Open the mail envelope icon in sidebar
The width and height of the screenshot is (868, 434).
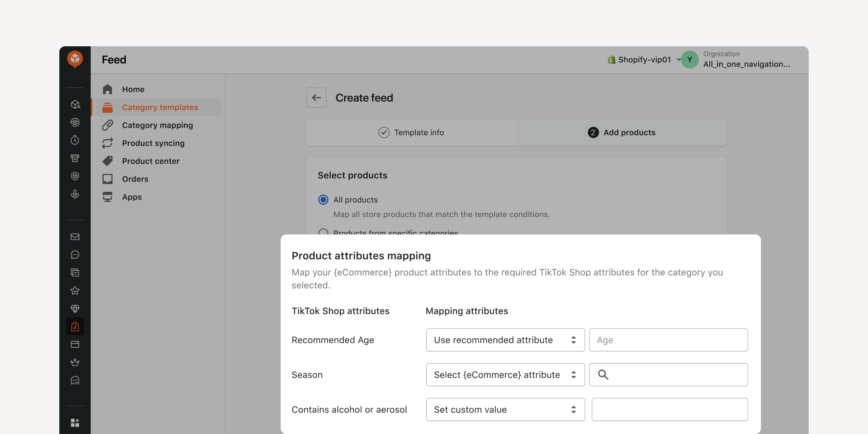[75, 237]
